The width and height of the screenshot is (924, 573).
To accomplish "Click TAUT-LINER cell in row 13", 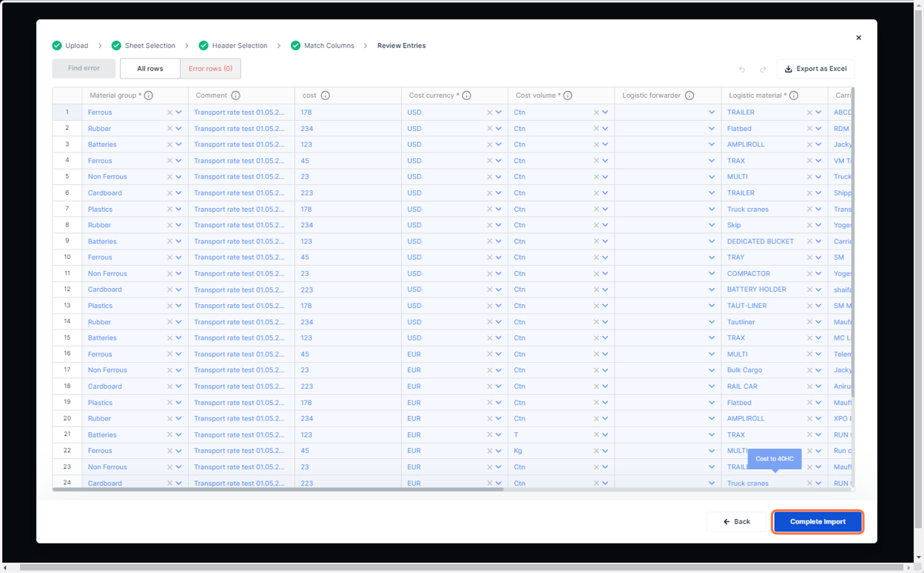I will coord(774,306).
